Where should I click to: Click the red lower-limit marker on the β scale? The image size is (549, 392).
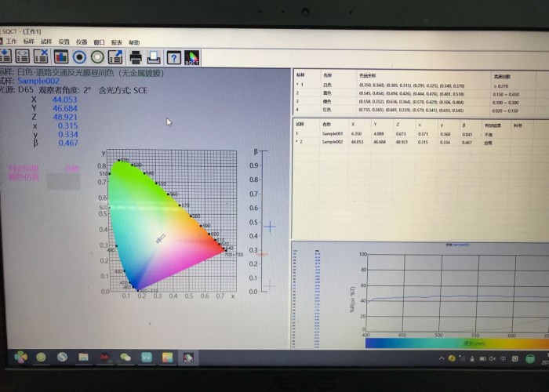tap(262, 255)
